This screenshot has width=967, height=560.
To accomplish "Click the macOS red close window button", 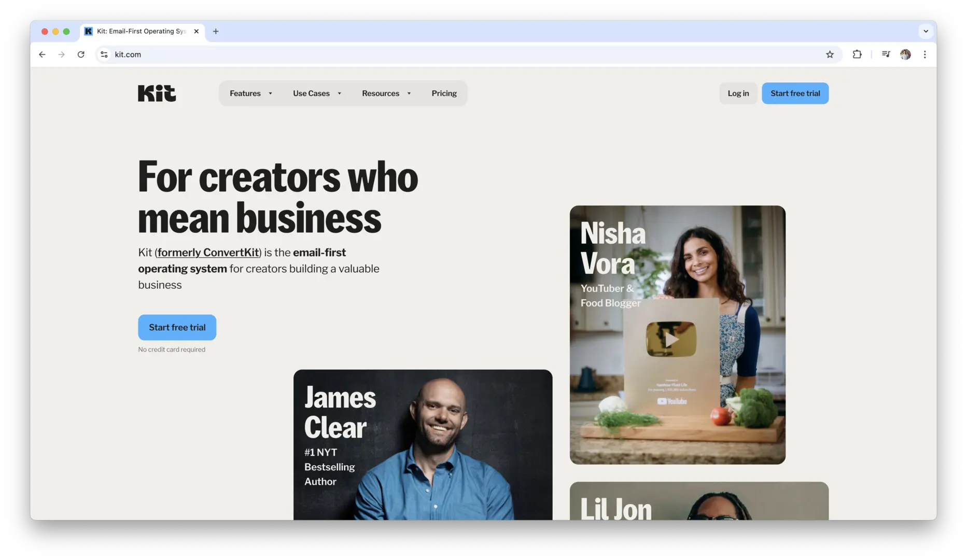I will (45, 32).
